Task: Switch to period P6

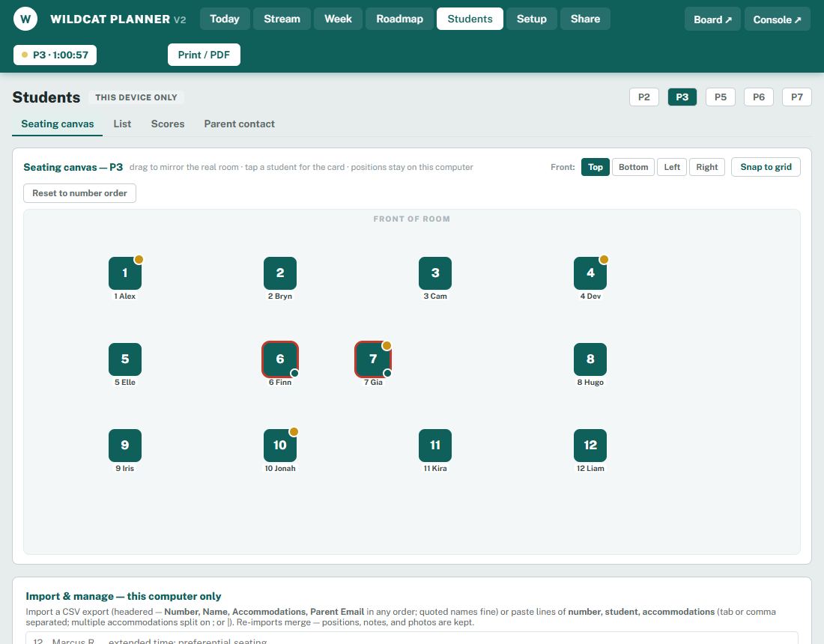Action: 759,97
